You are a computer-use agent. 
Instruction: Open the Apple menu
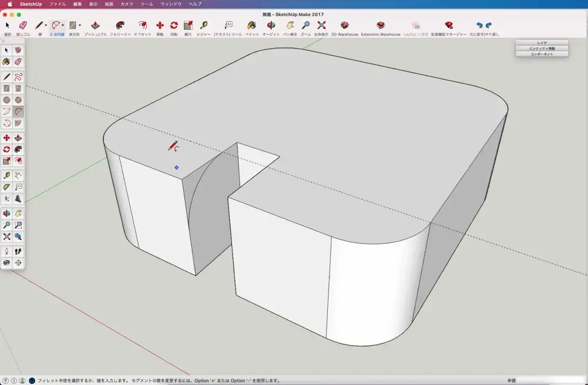pyautogui.click(x=10, y=4)
